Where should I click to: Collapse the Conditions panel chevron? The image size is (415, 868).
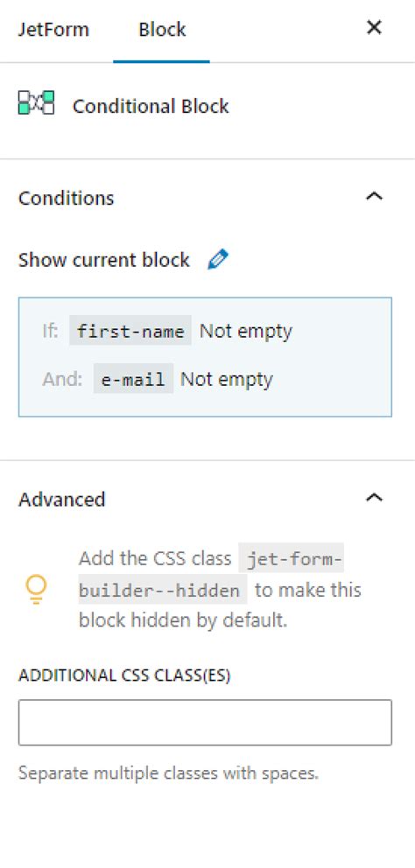(x=375, y=197)
